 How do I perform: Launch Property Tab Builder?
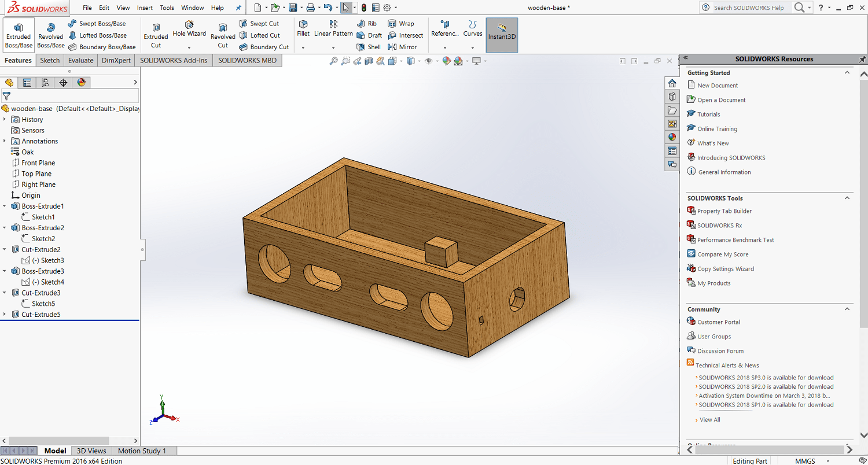click(724, 211)
